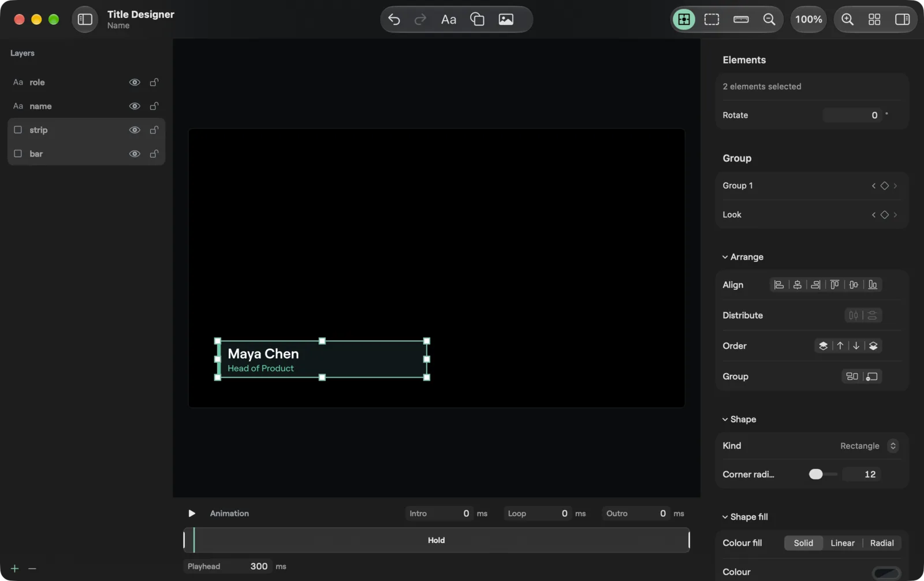The image size is (924, 581).
Task: Align the selected elements to the bottom
Action: [873, 285]
